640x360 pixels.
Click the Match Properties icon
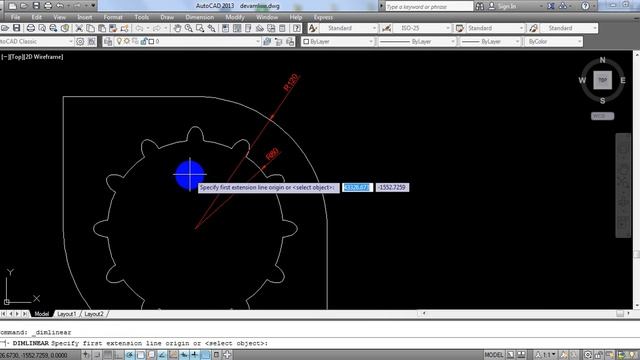pyautogui.click(x=124, y=28)
